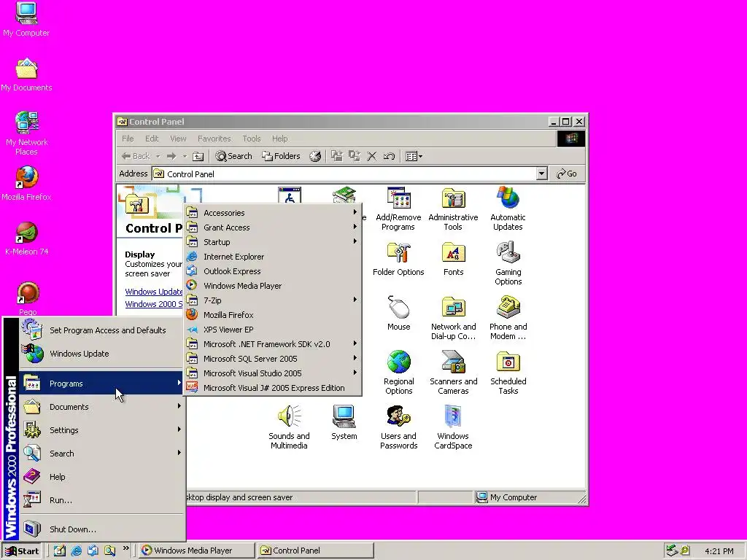Open Users and Passwords icon

tap(398, 427)
